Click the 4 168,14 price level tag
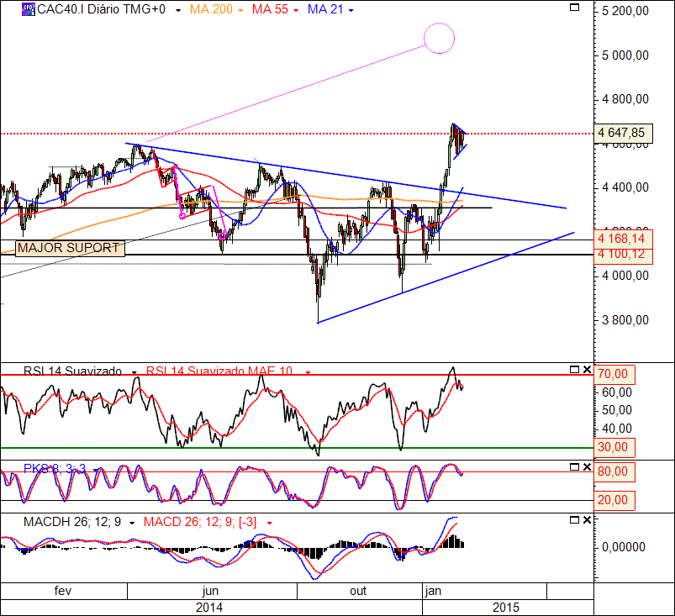This screenshot has height=616, width=675. (624, 239)
